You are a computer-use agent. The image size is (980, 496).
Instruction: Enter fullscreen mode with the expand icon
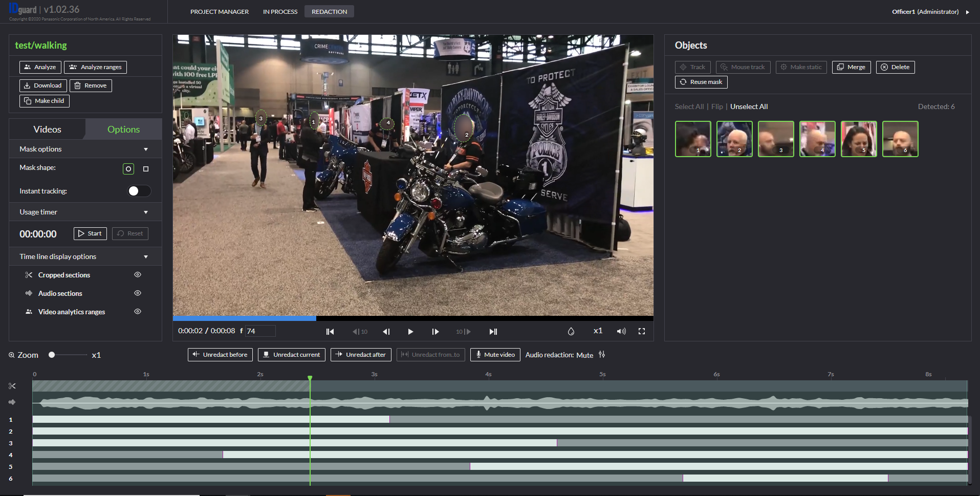coord(642,331)
